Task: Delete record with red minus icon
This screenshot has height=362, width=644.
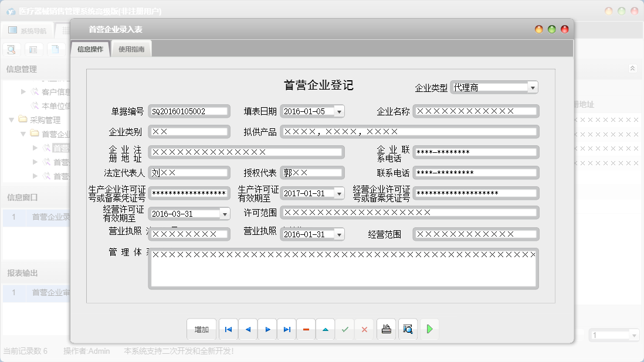Action: pyautogui.click(x=306, y=329)
